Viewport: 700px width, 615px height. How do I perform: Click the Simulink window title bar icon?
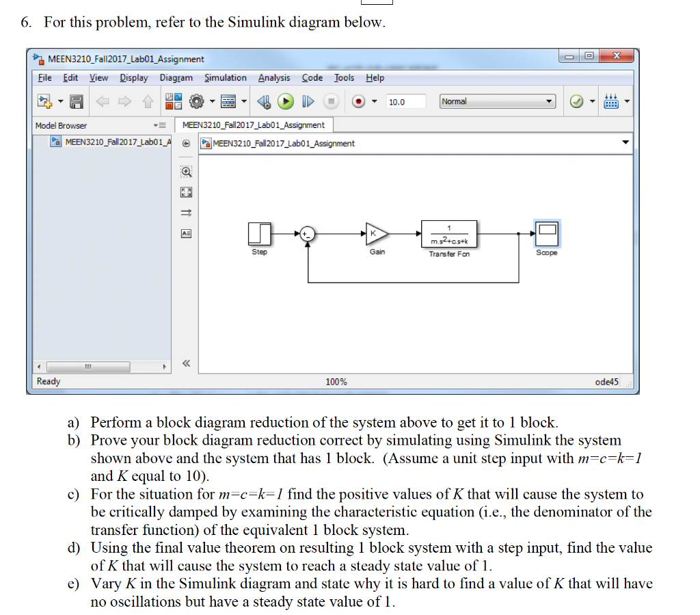point(38,59)
